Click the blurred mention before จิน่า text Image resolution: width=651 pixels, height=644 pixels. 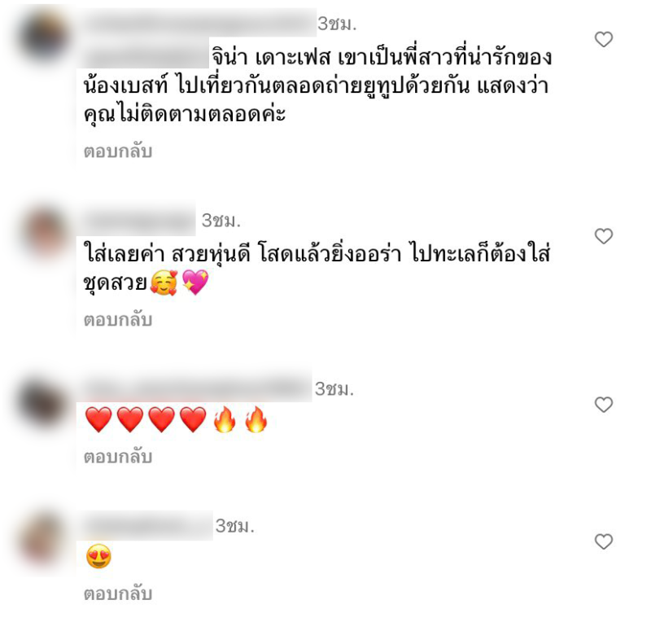click(x=143, y=54)
